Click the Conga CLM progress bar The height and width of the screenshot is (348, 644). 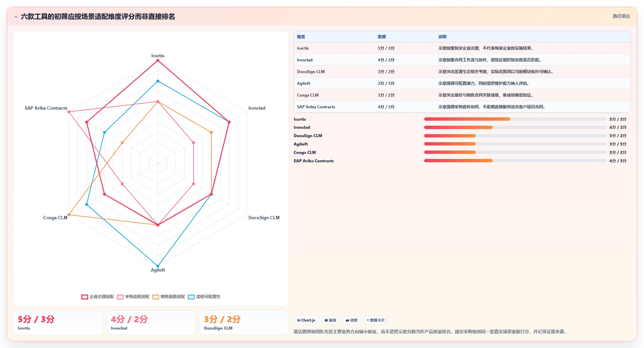coord(515,152)
